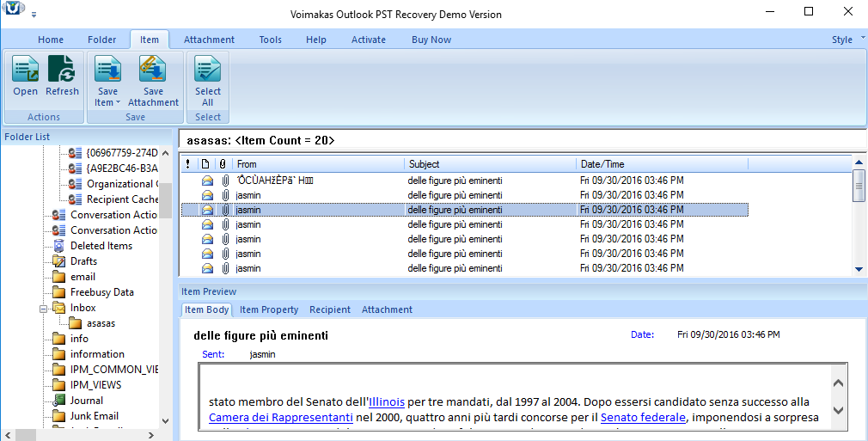This screenshot has width=868, height=441.
Task: Select the Junk Email folder
Action: point(95,416)
